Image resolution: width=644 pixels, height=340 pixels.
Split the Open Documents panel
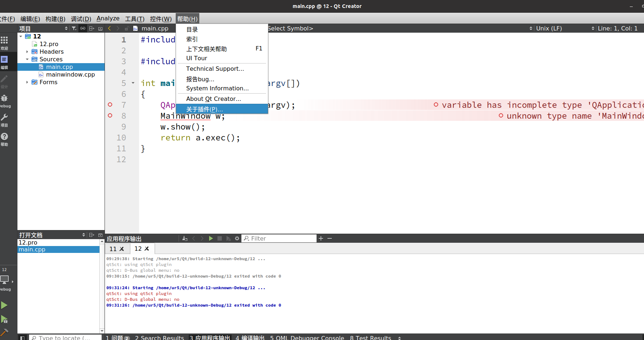point(91,235)
